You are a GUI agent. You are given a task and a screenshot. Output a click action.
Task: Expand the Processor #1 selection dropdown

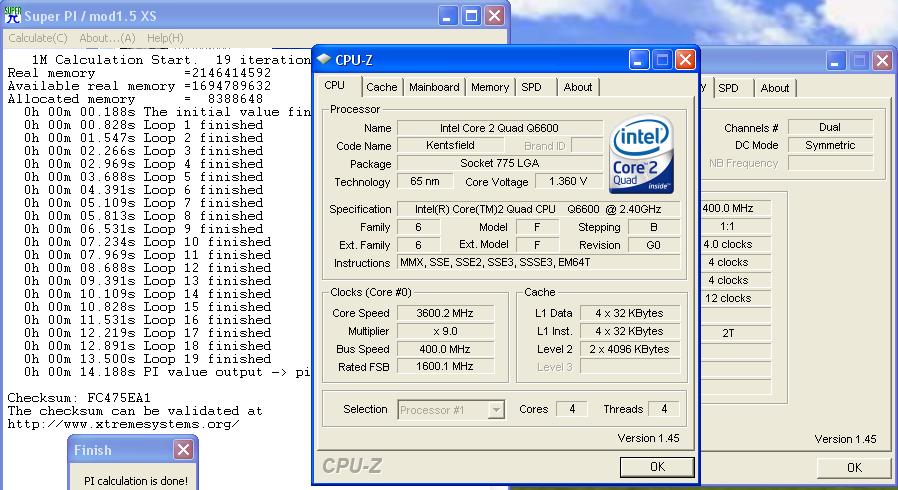tap(497, 410)
